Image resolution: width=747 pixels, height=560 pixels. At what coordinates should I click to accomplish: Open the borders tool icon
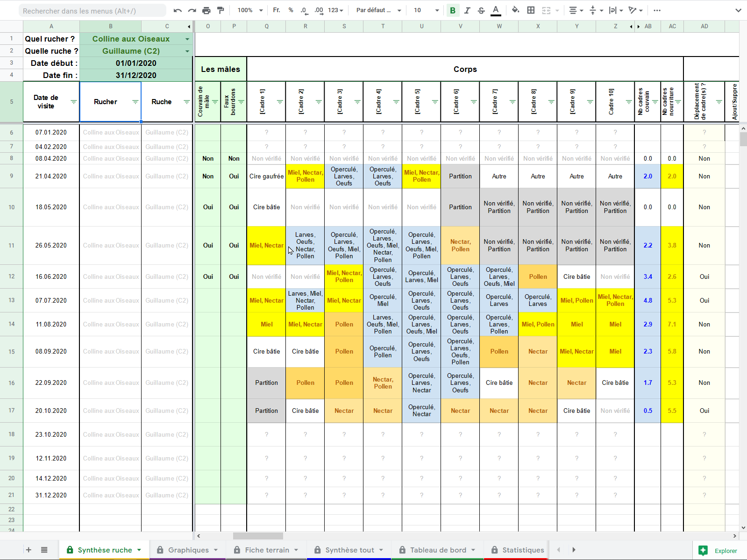point(531,10)
